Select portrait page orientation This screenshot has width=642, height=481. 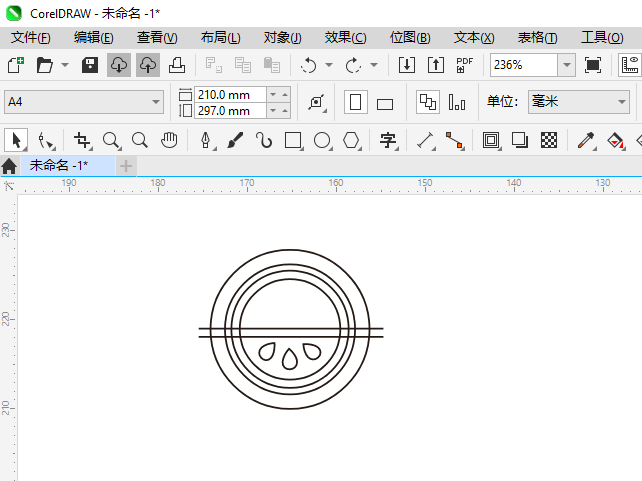[355, 102]
